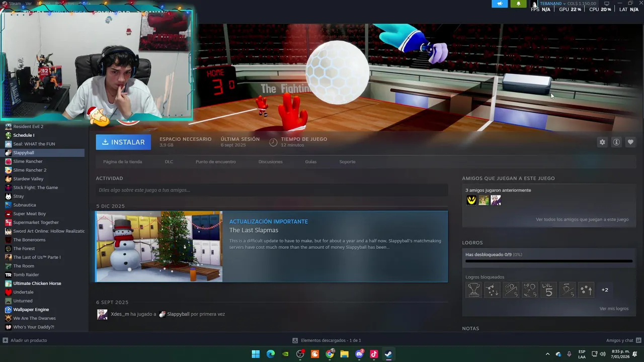The image size is (644, 362).
Task: Select Ultimate Chicken Horse game icon
Action: pyautogui.click(x=8, y=284)
